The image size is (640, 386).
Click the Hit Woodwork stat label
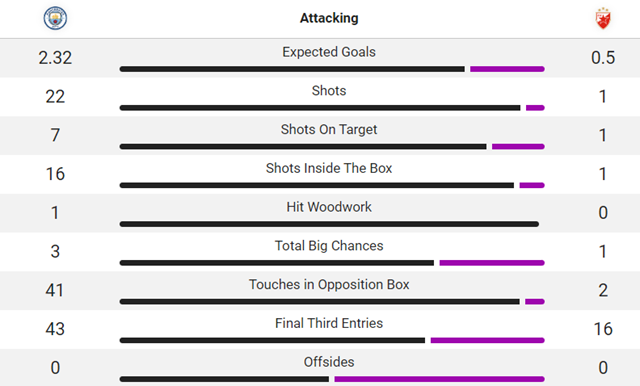point(329,207)
